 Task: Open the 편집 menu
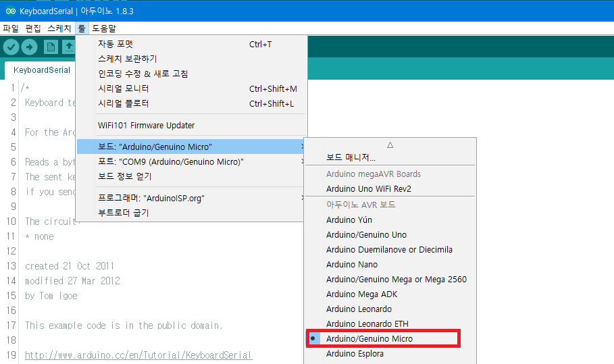[33, 28]
